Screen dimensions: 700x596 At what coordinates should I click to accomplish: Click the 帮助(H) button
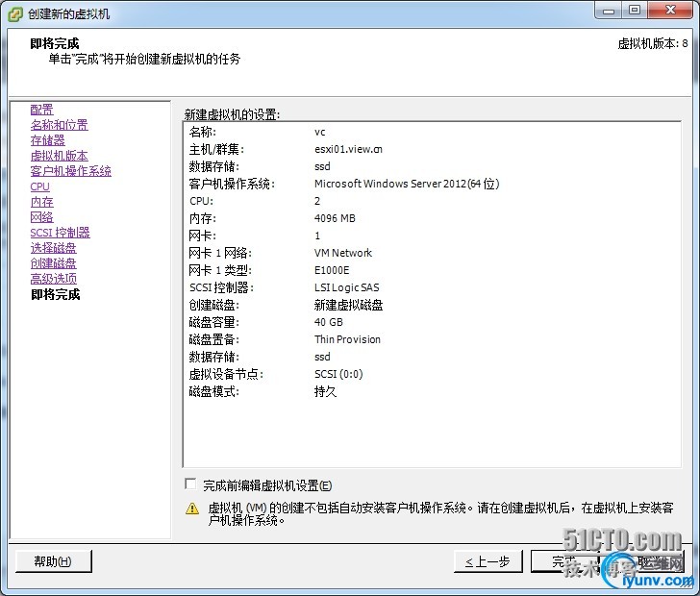pos(54,561)
